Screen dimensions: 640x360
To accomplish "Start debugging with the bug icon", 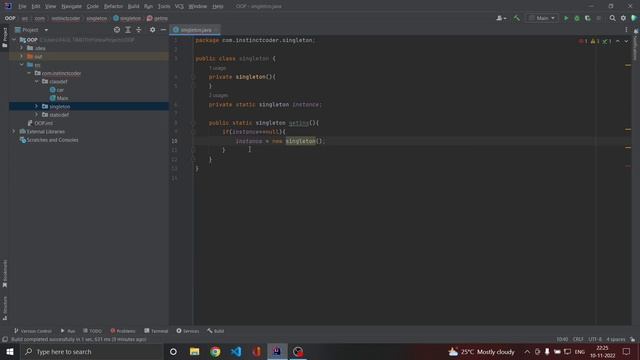I will pos(577,18).
